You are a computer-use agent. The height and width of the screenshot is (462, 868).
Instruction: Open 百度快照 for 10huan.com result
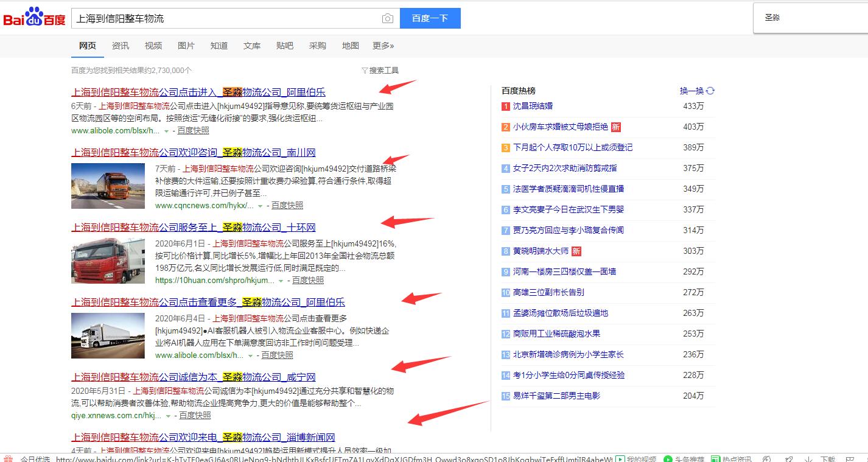click(308, 281)
